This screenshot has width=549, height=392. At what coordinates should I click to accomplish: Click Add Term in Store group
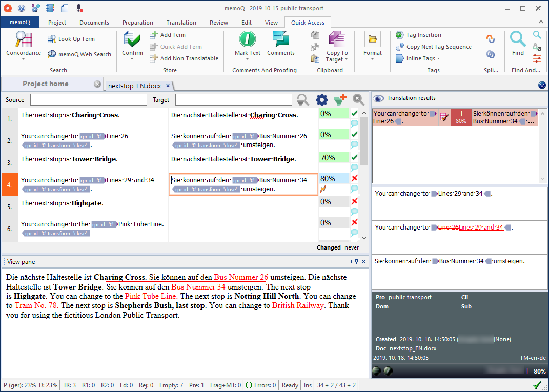[x=168, y=35]
